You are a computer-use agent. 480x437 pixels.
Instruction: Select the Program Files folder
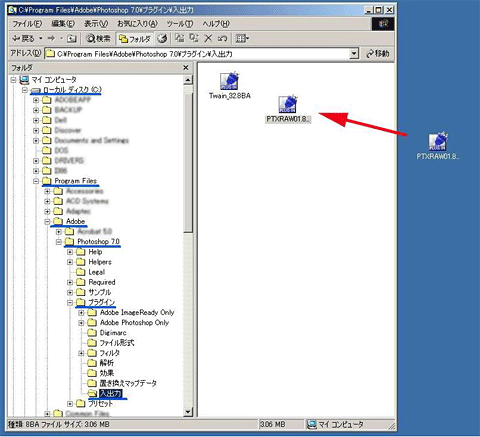coord(76,181)
